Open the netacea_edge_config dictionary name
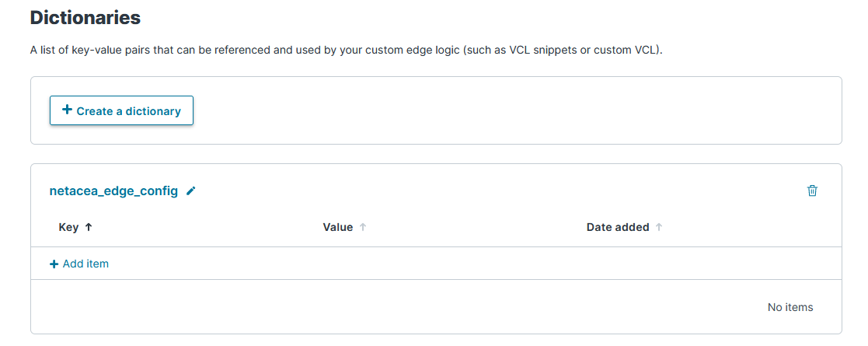Viewport: 868px width, 346px height. [x=113, y=190]
